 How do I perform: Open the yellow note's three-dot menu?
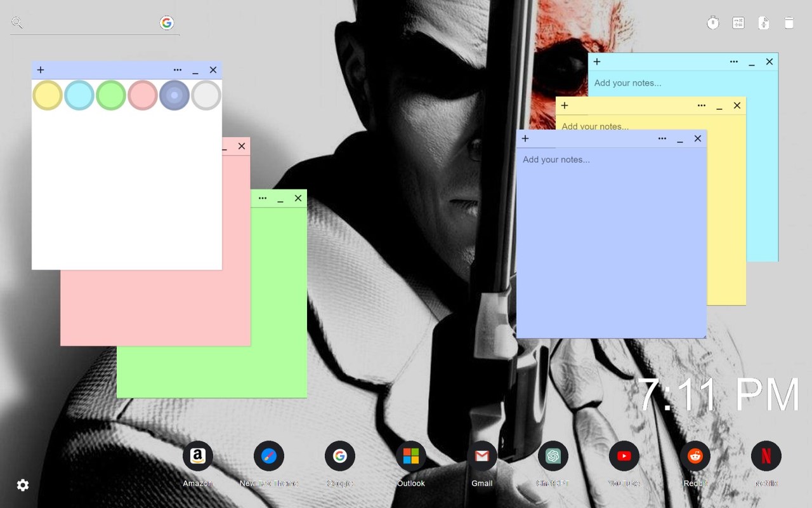coord(702,105)
